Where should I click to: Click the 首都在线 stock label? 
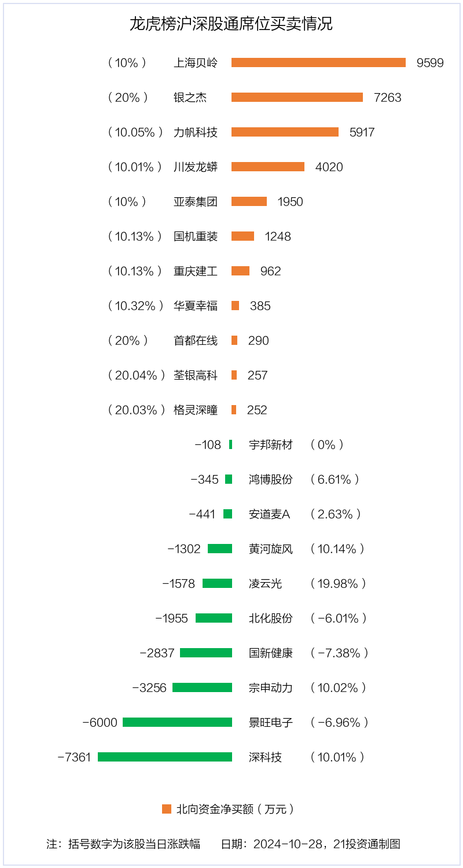click(196, 340)
